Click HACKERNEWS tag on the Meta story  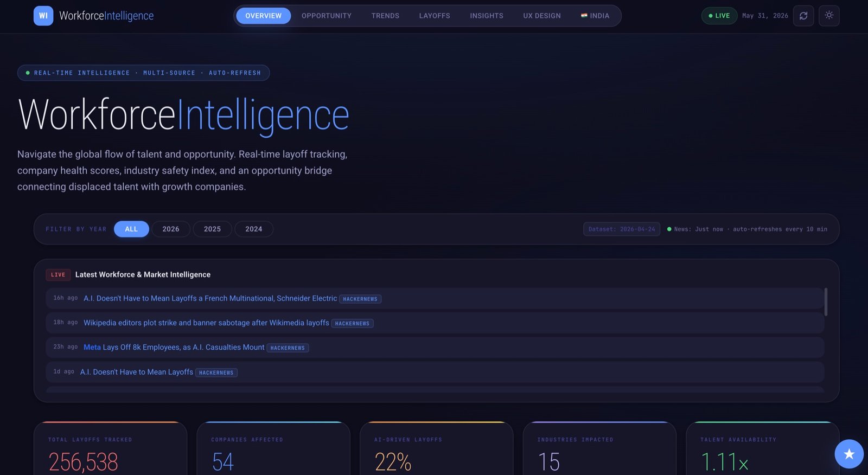pyautogui.click(x=288, y=348)
